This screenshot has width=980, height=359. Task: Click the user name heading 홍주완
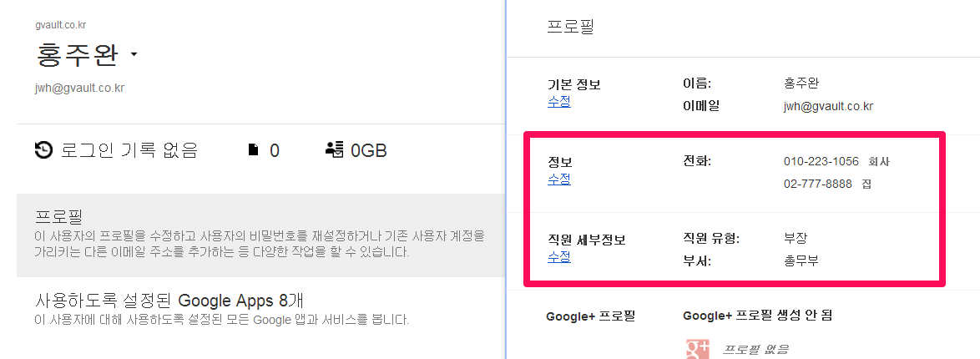(77, 55)
